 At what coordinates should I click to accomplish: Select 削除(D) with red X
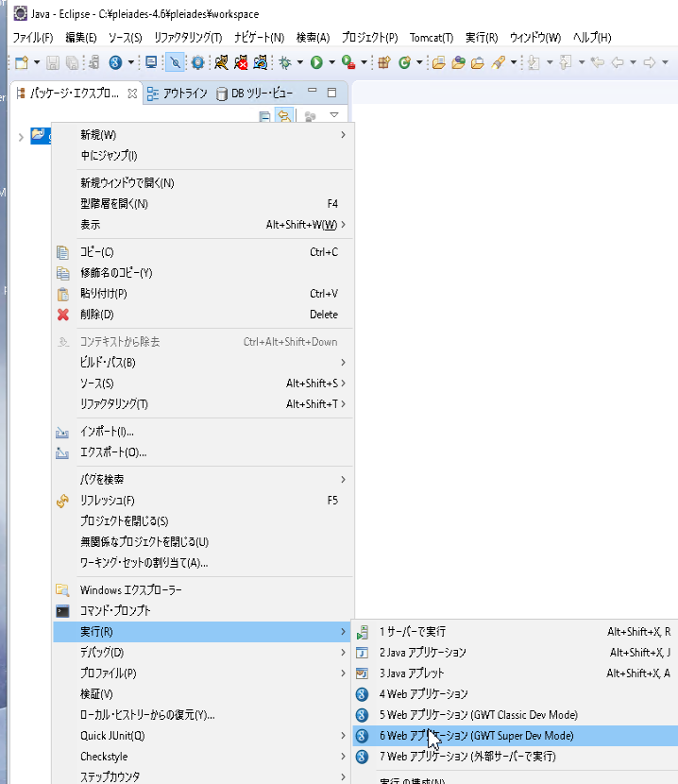[203, 315]
